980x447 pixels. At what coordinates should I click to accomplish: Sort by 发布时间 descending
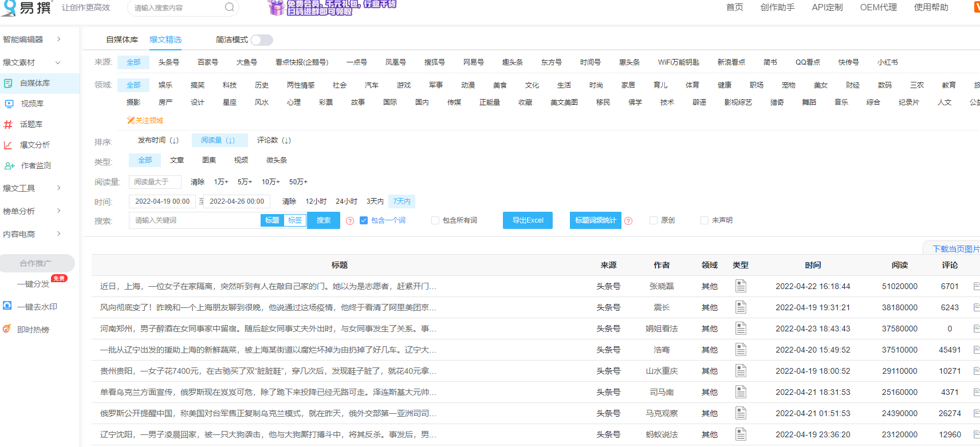(x=158, y=140)
